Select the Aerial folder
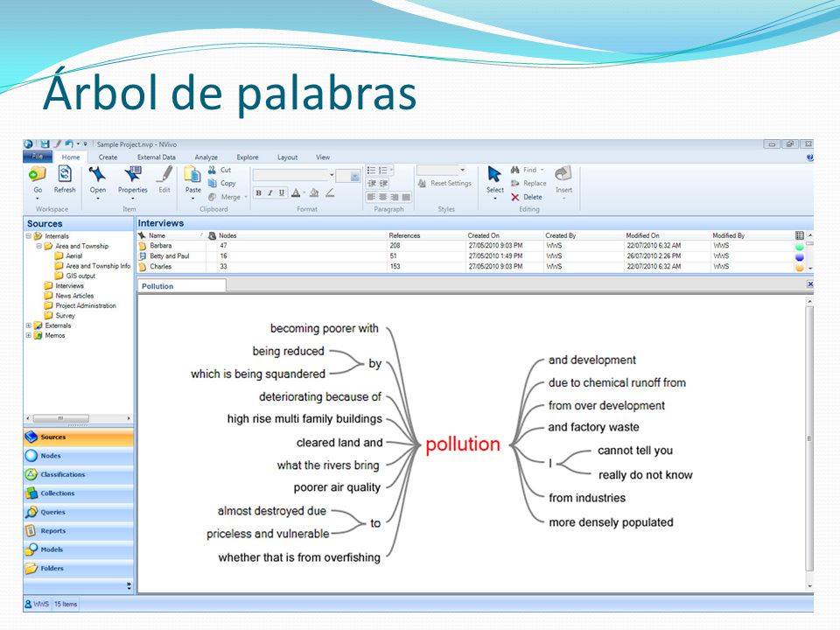The height and width of the screenshot is (630, 840). (68, 256)
